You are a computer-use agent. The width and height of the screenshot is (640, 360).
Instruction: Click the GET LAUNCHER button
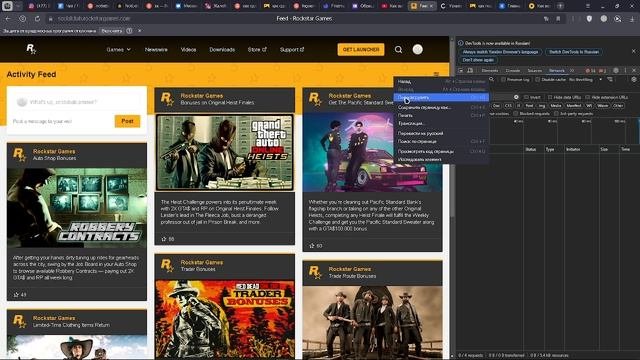(361, 49)
